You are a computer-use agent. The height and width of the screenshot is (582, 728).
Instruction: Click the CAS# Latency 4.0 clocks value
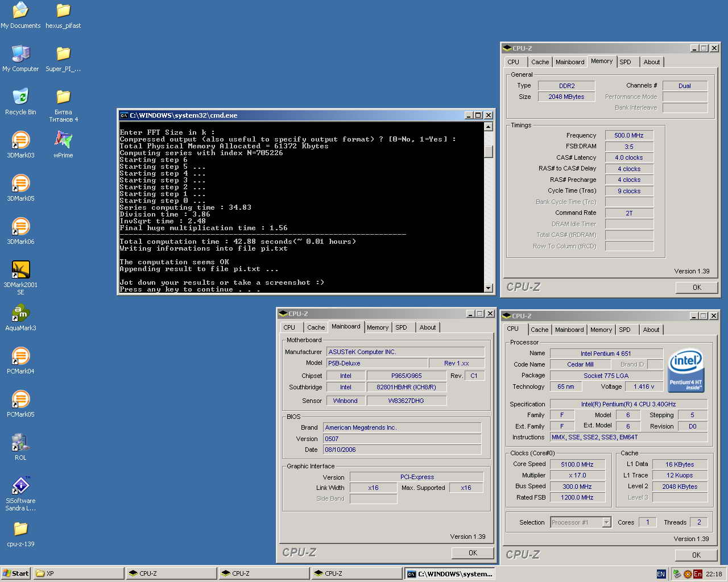pos(629,157)
